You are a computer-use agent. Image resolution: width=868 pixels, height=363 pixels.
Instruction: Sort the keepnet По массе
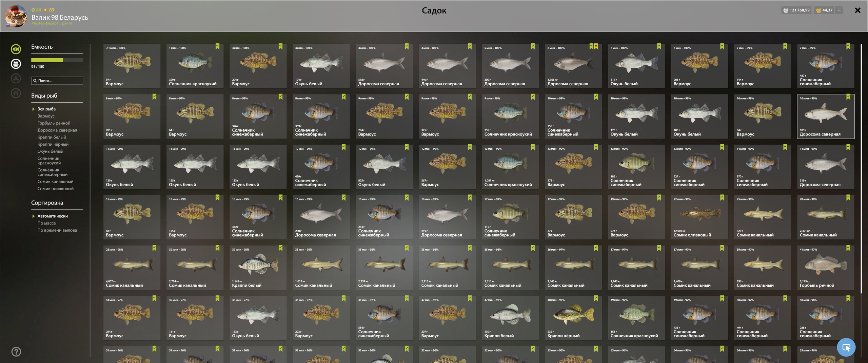pos(46,223)
